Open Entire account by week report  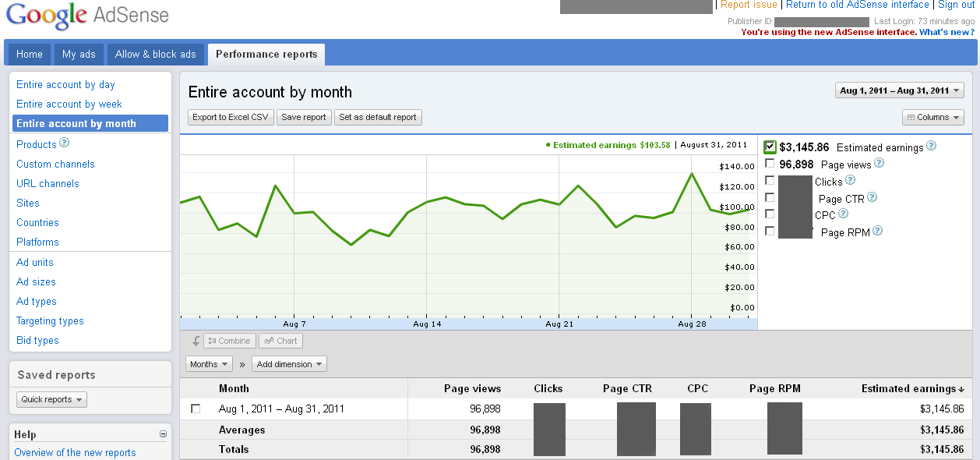pyautogui.click(x=69, y=104)
